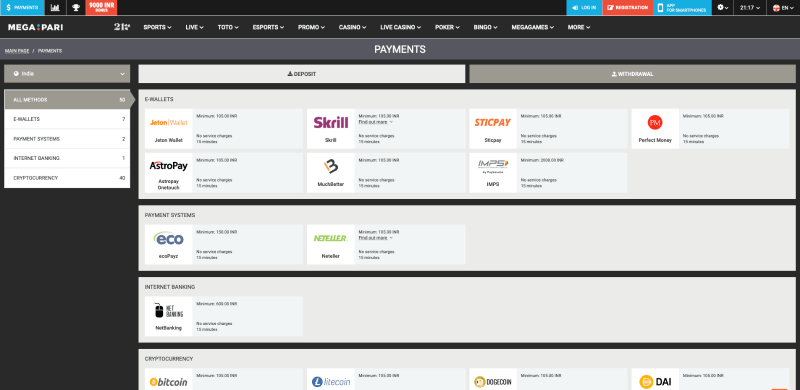Screen dimensions: 800x390
Task: Select the NetBanking logo
Action: pyautogui.click(x=168, y=310)
